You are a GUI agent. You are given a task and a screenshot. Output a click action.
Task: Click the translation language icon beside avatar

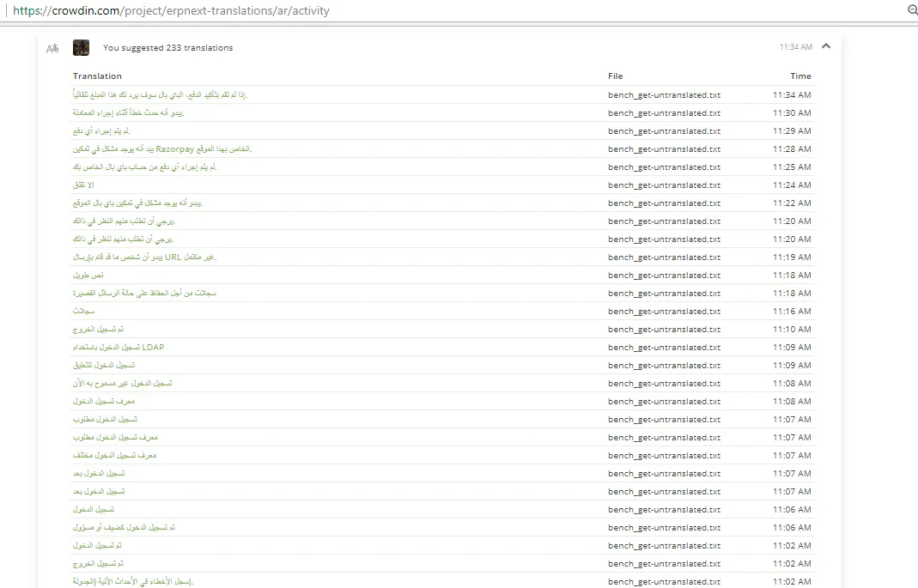(52, 49)
